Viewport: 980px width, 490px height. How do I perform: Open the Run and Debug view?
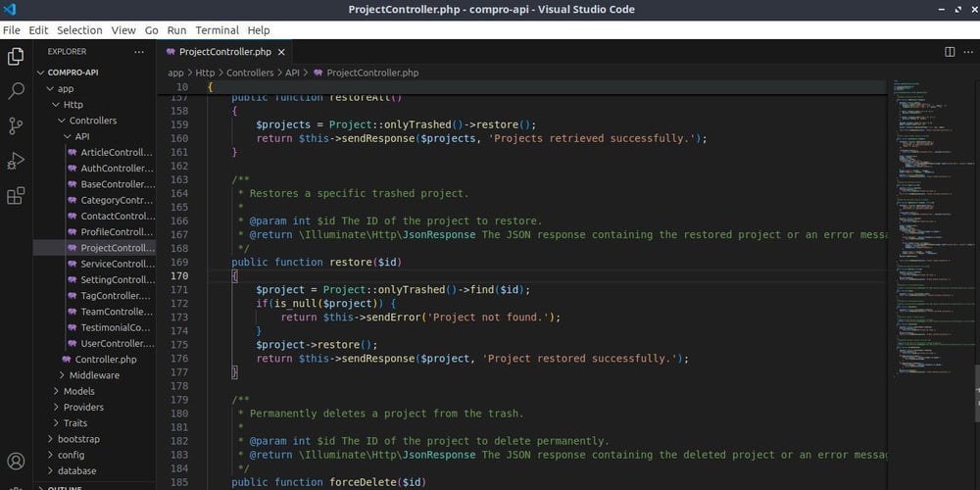tap(16, 161)
